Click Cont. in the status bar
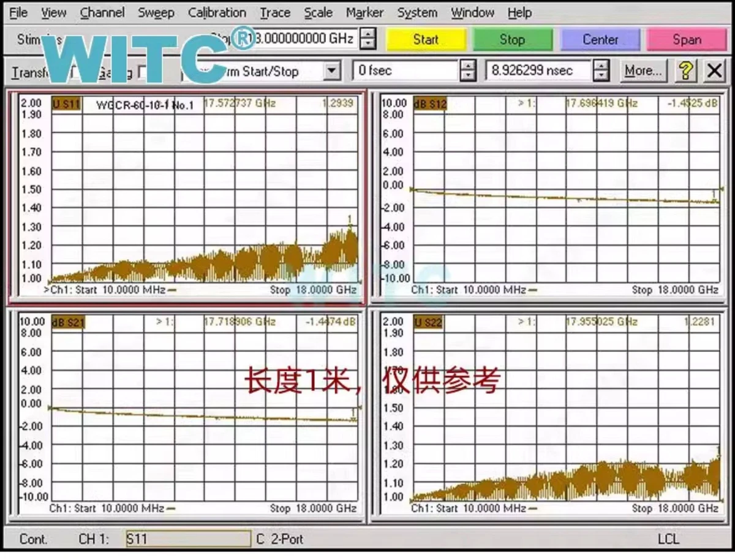735x560 pixels. (x=34, y=539)
